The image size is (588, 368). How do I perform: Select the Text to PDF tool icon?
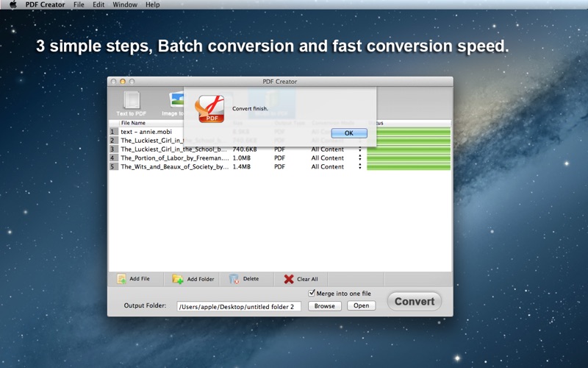click(132, 100)
